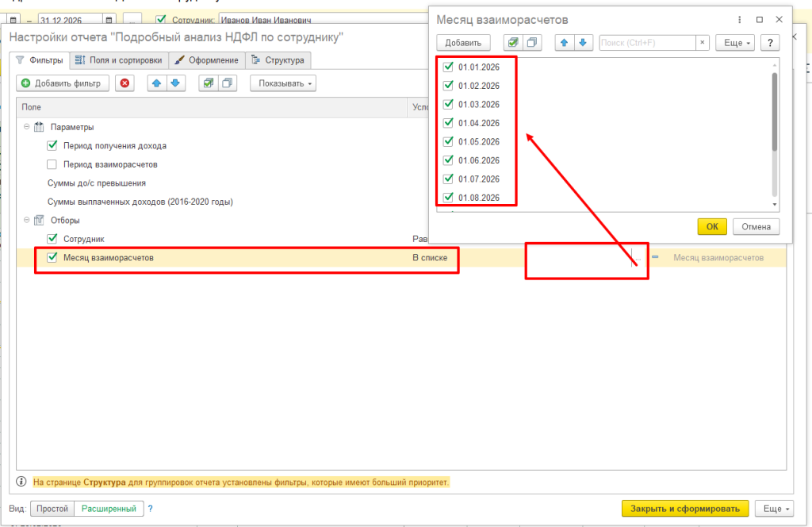The image size is (812, 527).
Task: Toggle the Сотрудник filter checkbox under Отборы
Action: [52, 238]
